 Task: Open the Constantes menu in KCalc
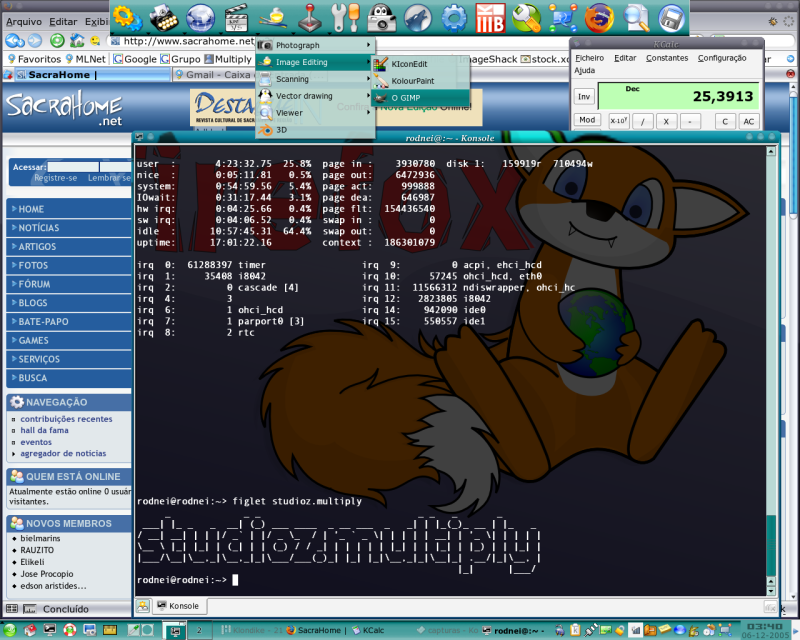[667, 58]
